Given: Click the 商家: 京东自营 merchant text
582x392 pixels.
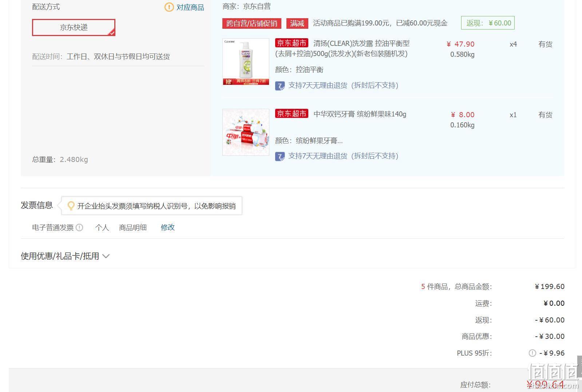Looking at the screenshot, I should tap(247, 6).
